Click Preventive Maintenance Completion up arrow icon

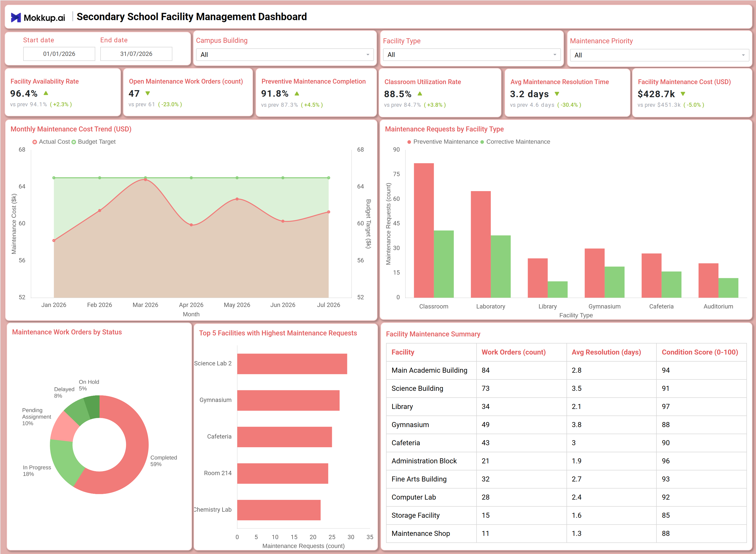tap(297, 93)
